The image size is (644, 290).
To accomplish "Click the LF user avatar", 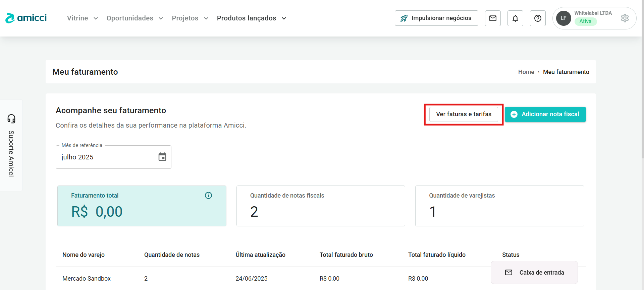I will point(563,18).
